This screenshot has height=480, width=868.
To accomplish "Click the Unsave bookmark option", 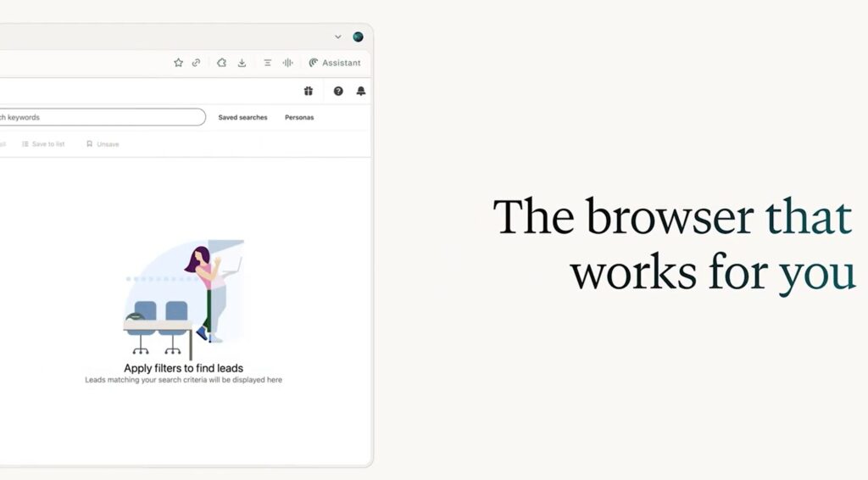I will [103, 144].
